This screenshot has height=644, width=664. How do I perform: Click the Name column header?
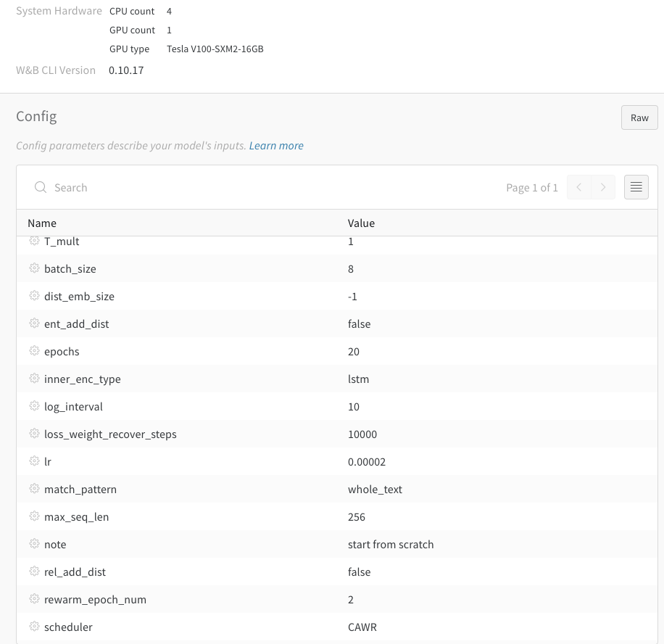[x=42, y=223]
